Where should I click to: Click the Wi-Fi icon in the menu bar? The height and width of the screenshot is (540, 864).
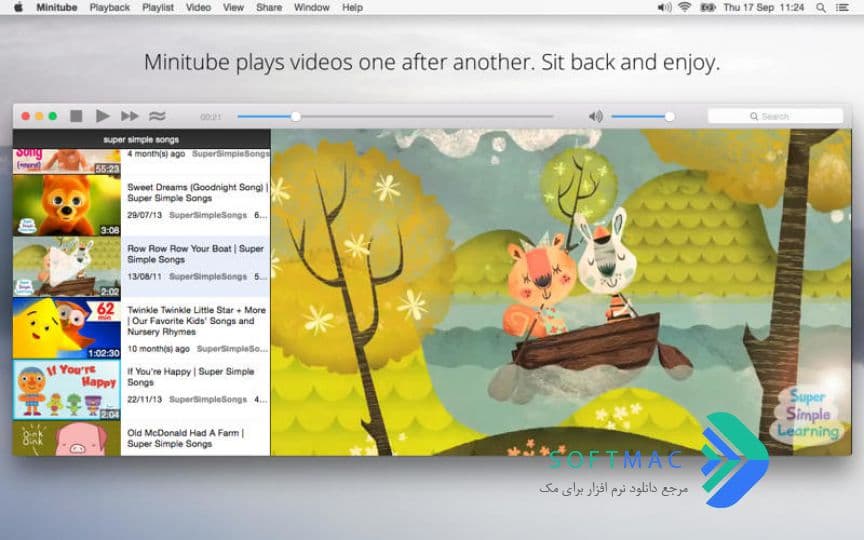(685, 8)
